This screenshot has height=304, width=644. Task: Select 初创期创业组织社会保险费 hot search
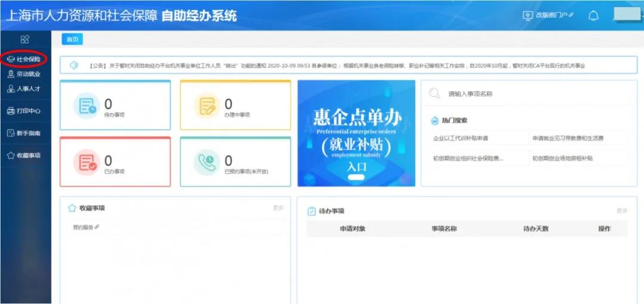click(x=468, y=158)
